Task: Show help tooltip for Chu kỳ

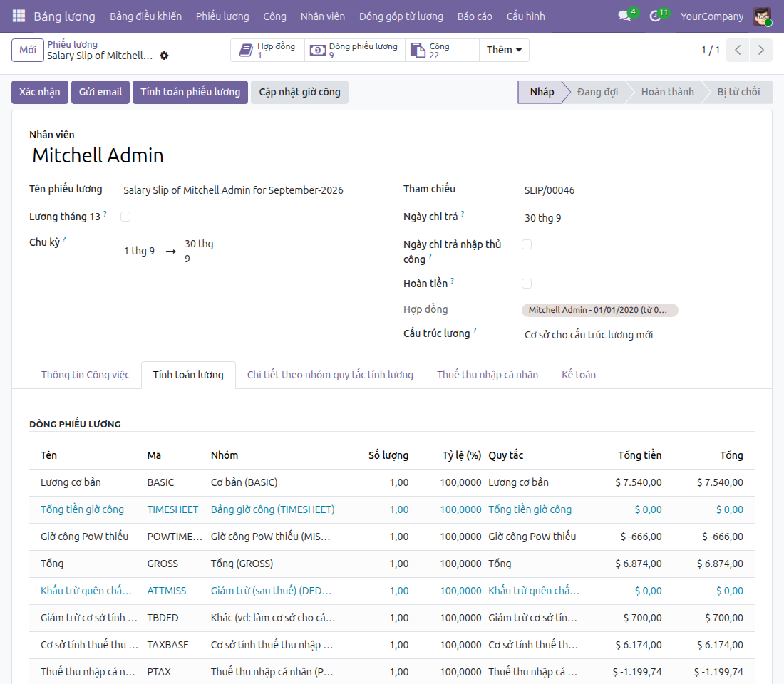Action: 64,239
